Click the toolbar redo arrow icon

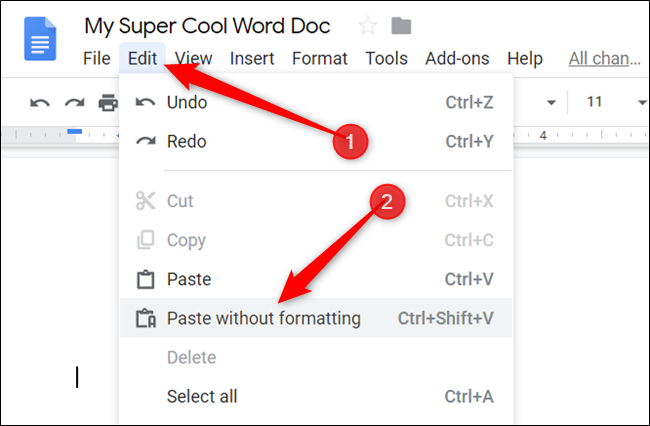[x=74, y=102]
